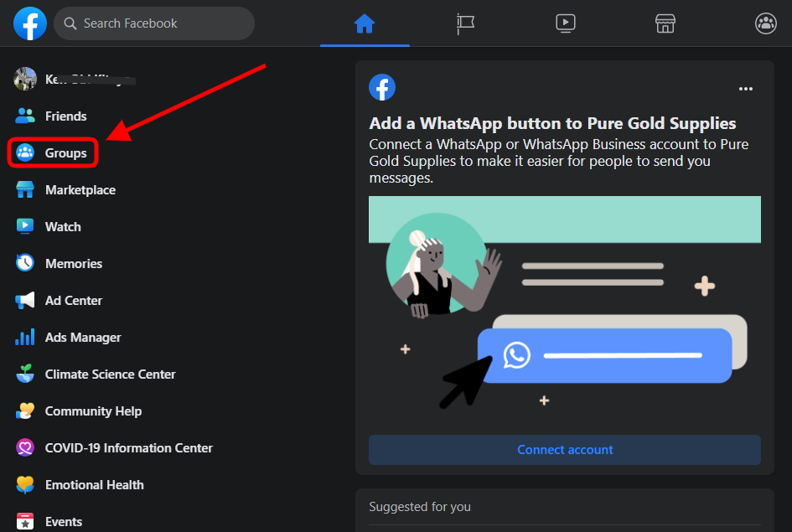Click the 'Add a WhatsApp button to Pure Gold Supplies' heading
Viewport: 792px width, 532px height.
[x=552, y=123]
